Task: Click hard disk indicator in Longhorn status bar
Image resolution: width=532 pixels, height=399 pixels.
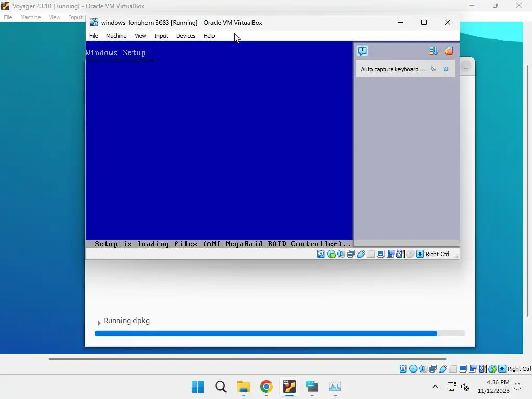Action: pyautogui.click(x=321, y=254)
